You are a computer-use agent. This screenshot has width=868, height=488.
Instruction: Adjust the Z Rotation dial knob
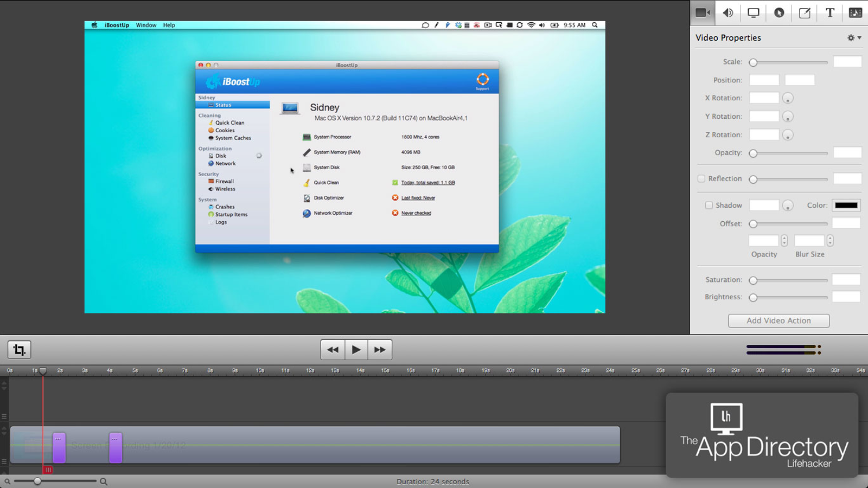[x=788, y=135]
